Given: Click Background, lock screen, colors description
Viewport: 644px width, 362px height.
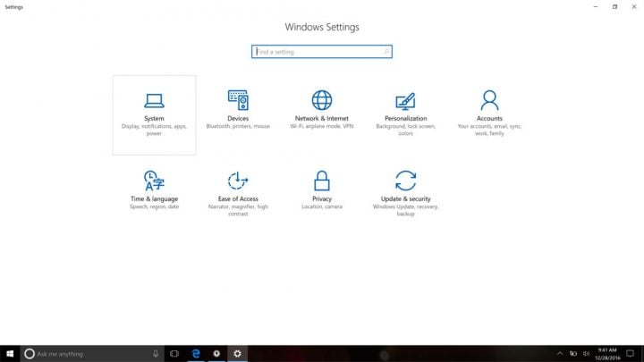Looking at the screenshot, I should (405, 130).
